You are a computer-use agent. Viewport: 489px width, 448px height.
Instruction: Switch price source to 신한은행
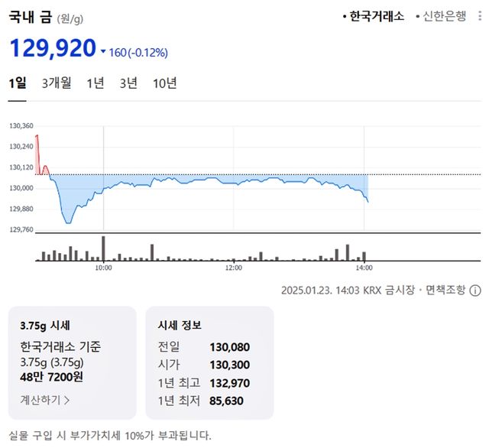[x=443, y=16]
